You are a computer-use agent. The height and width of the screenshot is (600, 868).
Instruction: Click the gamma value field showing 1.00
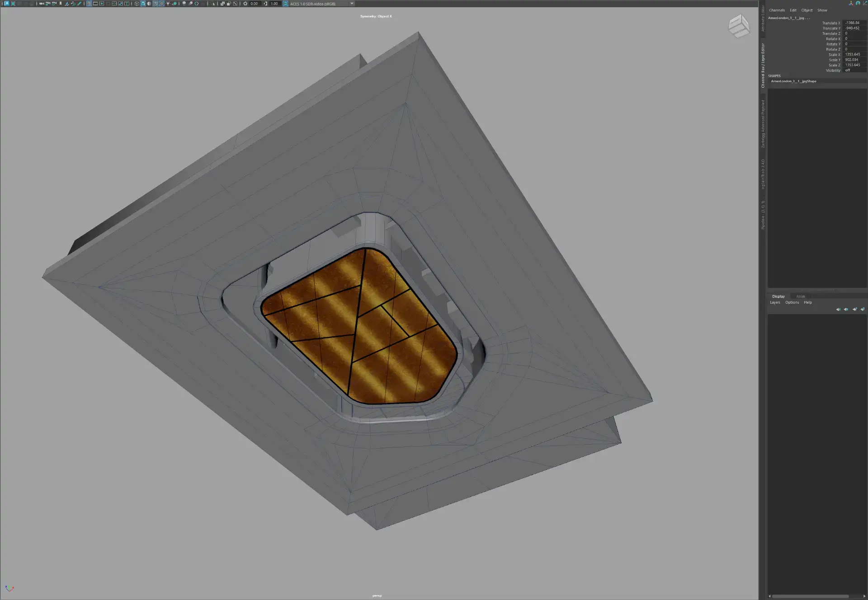click(274, 4)
